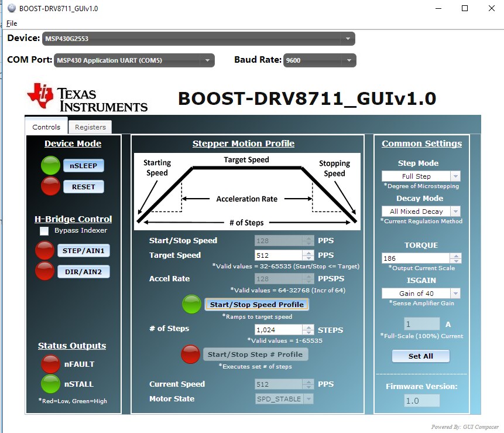Image resolution: width=504 pixels, height=433 pixels.
Task: Click Start/Stop Step # Profile button
Action: 255,354
